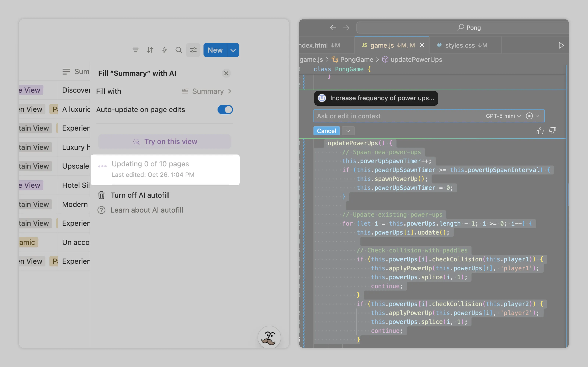Click the filter icon in toolbar
Image resolution: width=588 pixels, height=367 pixels.
point(135,50)
